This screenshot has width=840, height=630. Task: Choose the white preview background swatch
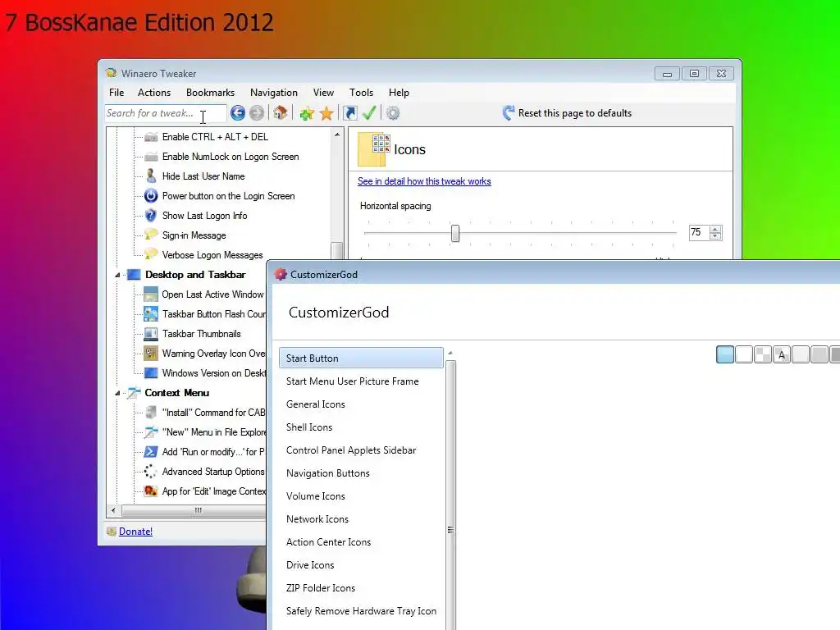(x=743, y=354)
